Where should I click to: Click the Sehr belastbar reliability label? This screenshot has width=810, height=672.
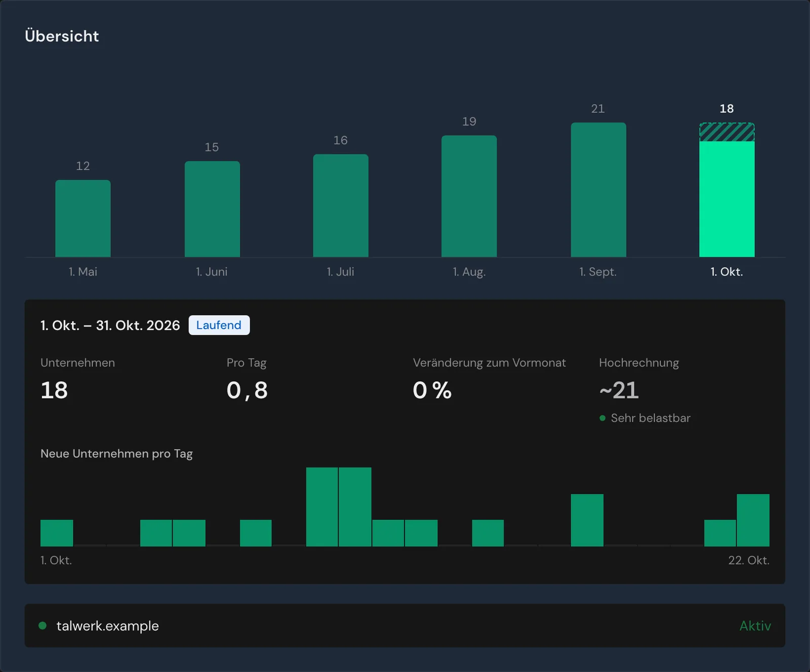[x=651, y=418]
